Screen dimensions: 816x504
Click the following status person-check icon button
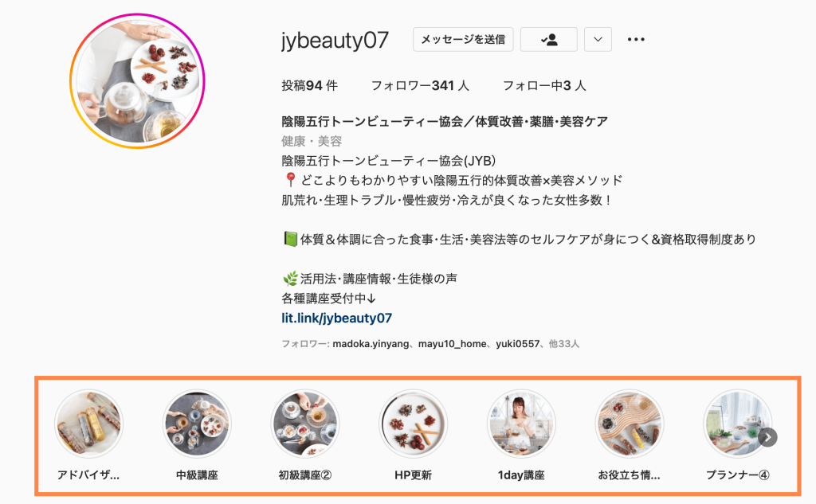(548, 40)
